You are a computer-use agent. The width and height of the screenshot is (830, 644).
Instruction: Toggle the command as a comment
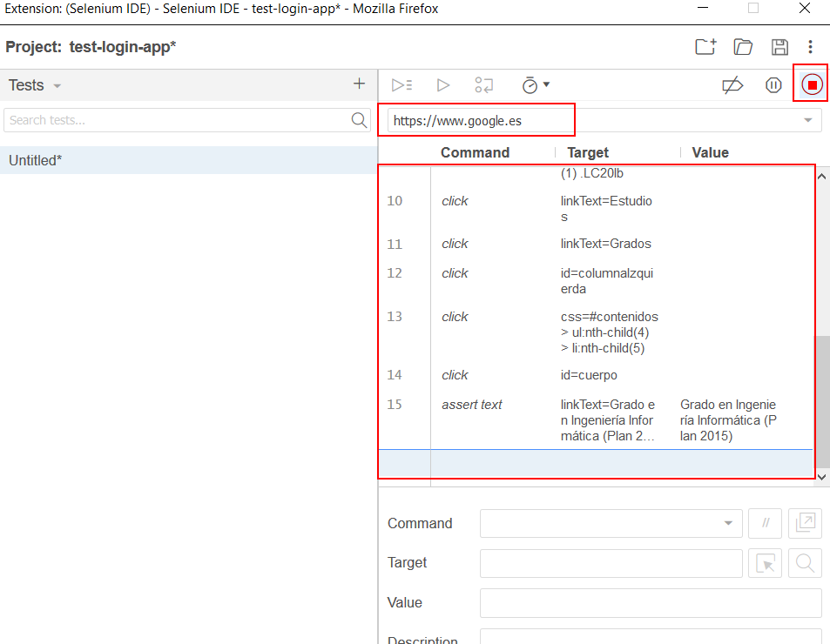pos(765,523)
